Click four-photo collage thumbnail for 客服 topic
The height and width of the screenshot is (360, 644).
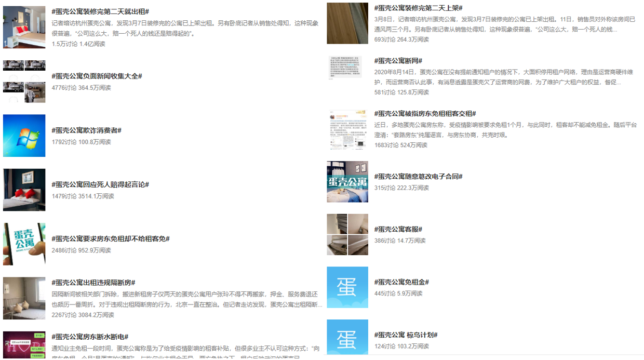(x=347, y=234)
